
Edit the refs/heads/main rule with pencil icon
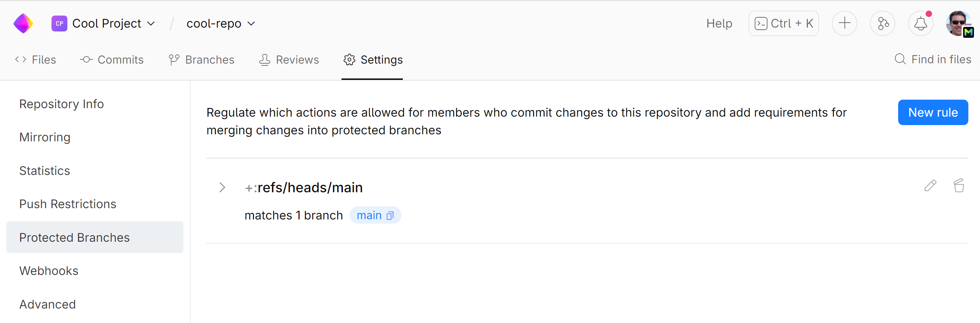point(930,186)
